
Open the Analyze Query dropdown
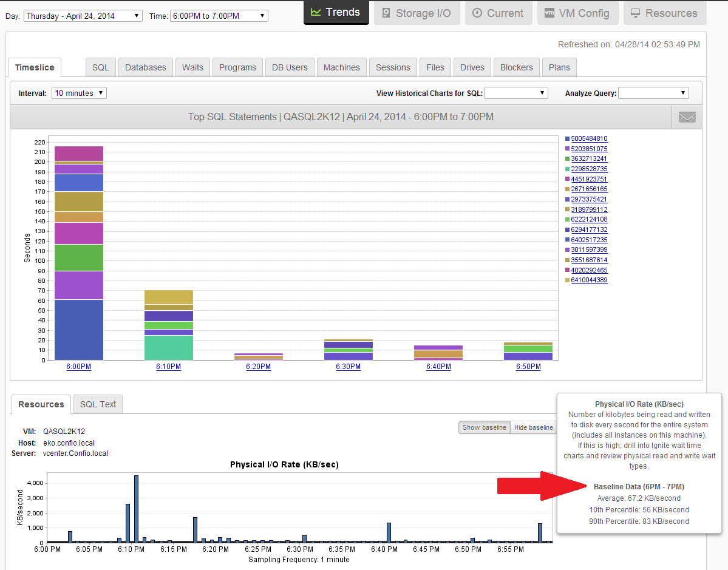(x=654, y=93)
